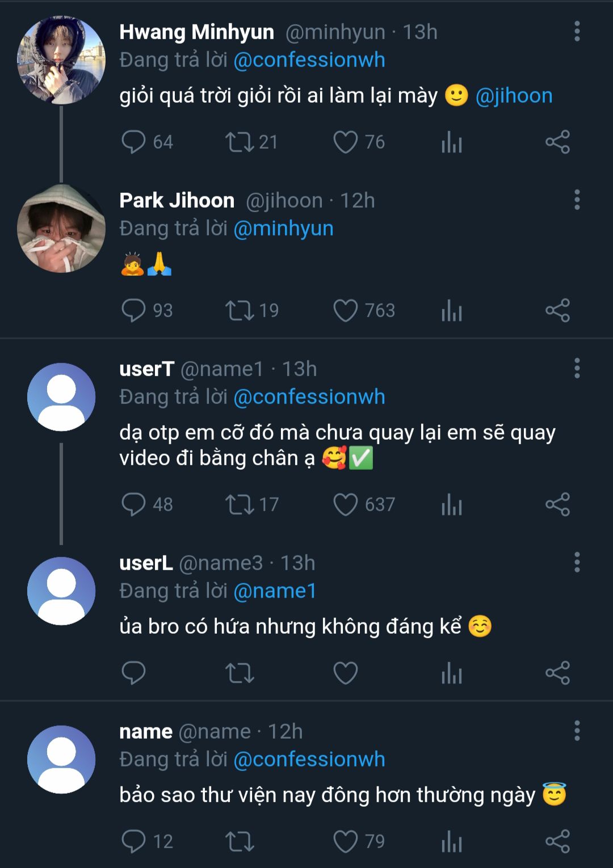
Task: View analytics on userL's tweet
Action: point(452,673)
